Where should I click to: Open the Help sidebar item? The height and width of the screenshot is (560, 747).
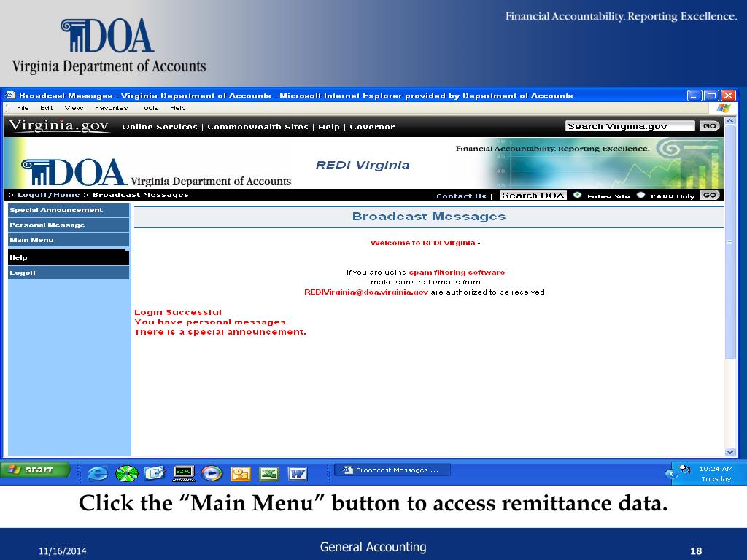click(69, 257)
